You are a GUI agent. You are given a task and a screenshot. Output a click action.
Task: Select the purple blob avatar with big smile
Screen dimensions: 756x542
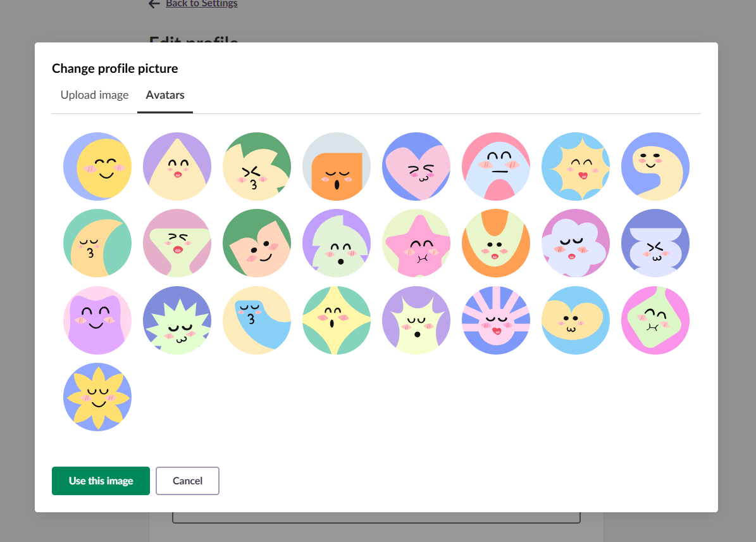pos(97,320)
